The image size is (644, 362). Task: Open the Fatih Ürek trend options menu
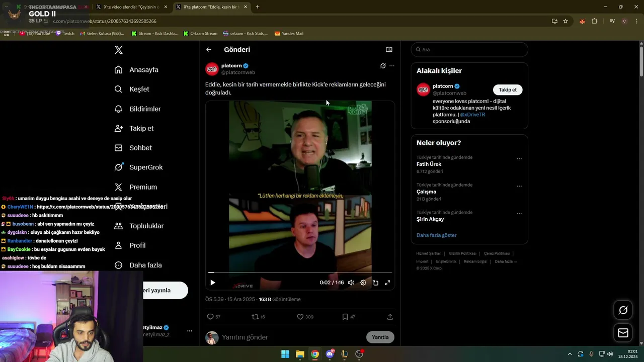tap(519, 159)
